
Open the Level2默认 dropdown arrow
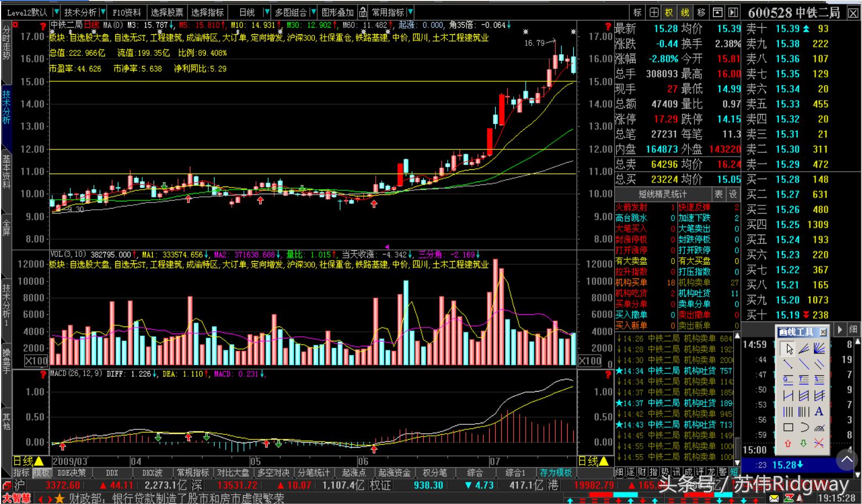point(56,12)
